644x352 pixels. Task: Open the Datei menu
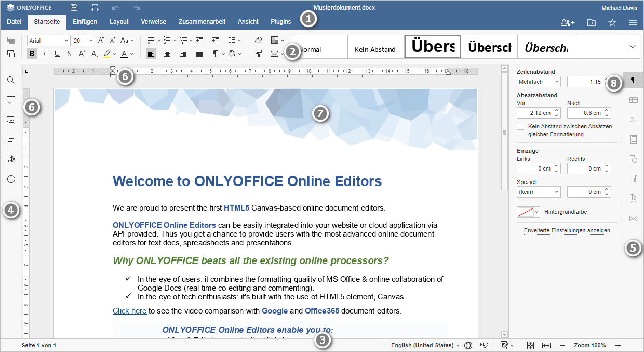click(x=14, y=22)
